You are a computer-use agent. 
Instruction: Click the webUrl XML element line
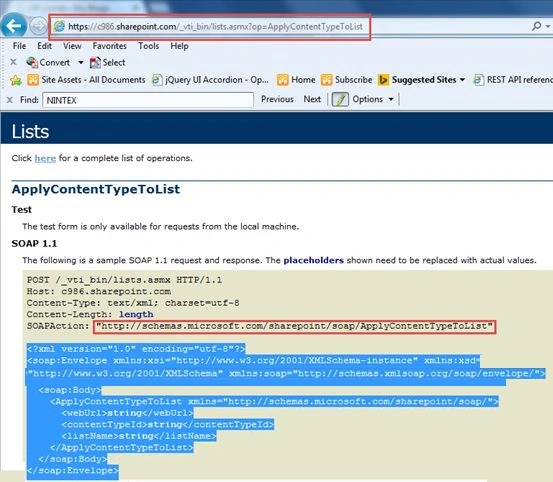(x=127, y=413)
